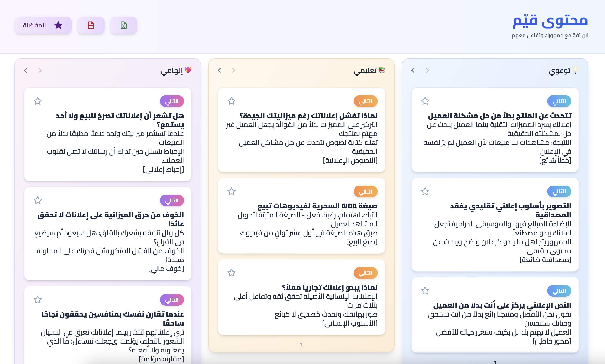The image size is (605, 364).
Task: Star the 'لماذا تفشل إعلاناتك' card
Action: [x=231, y=101]
